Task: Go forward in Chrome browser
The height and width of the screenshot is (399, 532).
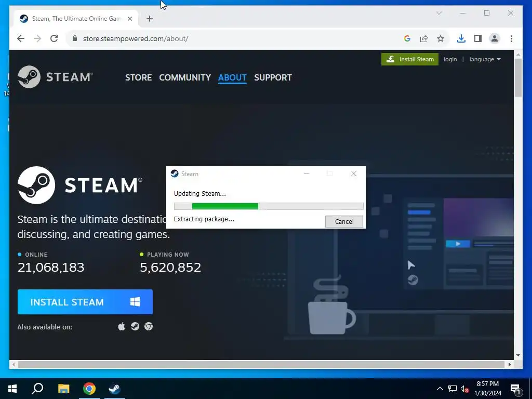Action: (37, 38)
